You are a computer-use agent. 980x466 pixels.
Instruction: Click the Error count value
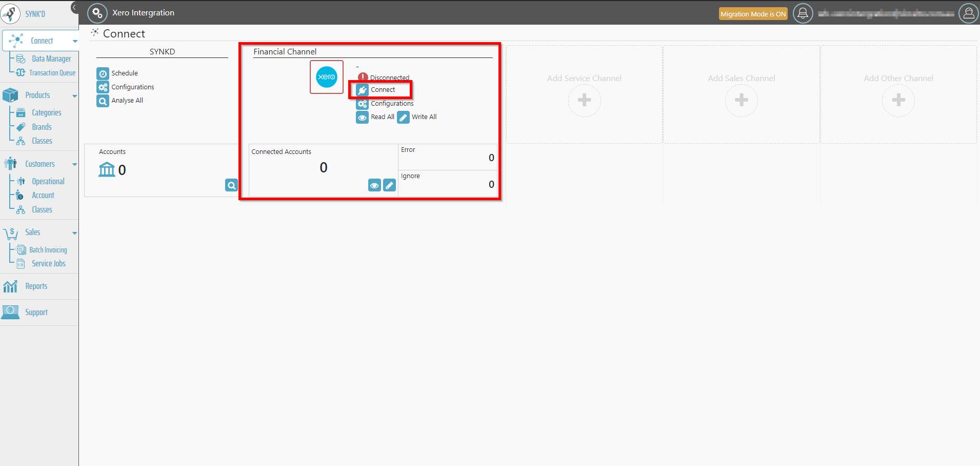click(491, 158)
